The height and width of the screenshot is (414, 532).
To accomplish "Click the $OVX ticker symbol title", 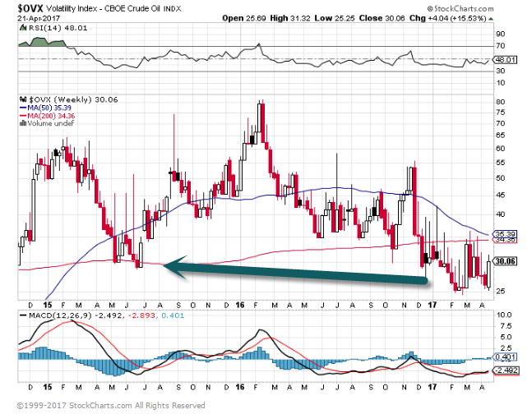I will 30,8.
